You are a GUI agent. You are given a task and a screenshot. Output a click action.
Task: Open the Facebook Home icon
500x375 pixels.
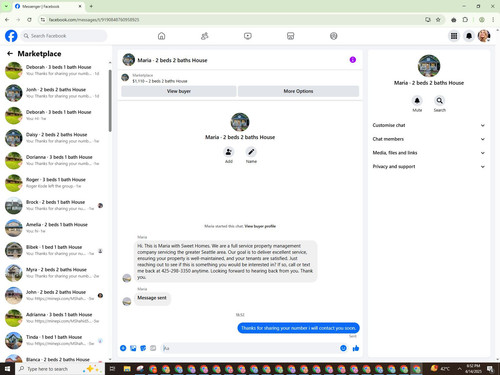point(161,36)
